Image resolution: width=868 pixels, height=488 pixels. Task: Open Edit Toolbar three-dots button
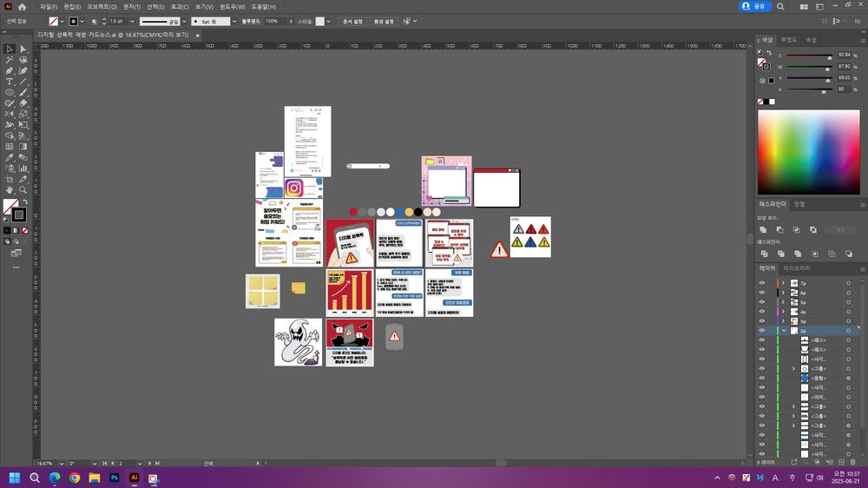coord(16,267)
